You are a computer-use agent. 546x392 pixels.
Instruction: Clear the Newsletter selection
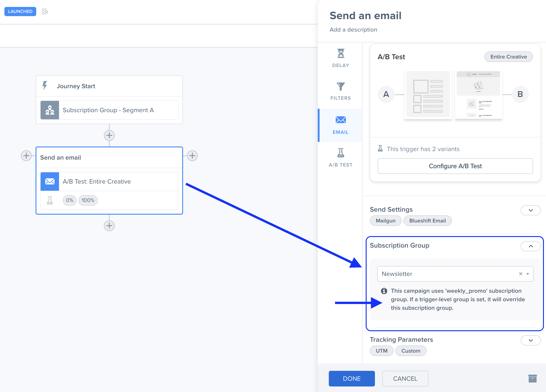(x=520, y=274)
